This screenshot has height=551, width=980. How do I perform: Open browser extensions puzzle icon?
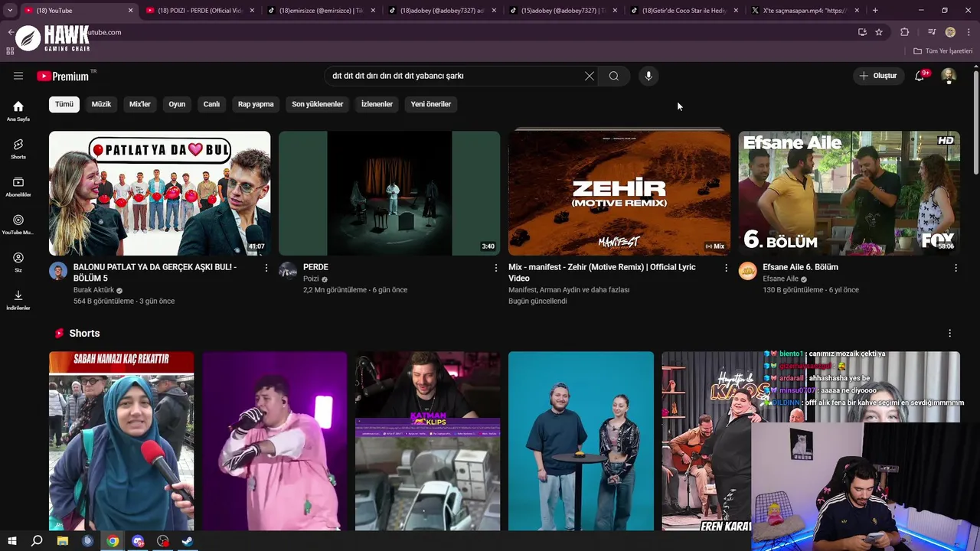pyautogui.click(x=904, y=32)
